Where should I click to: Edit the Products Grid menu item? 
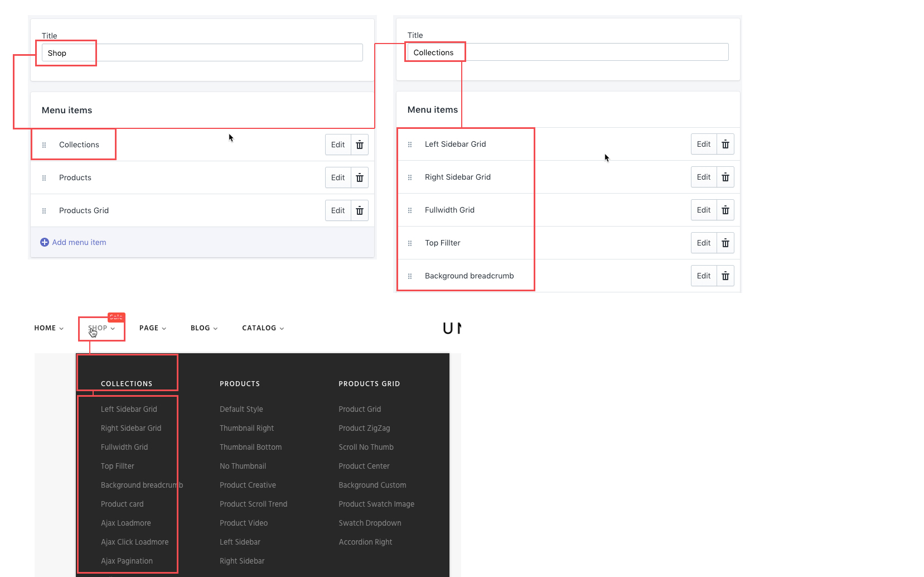pos(338,211)
